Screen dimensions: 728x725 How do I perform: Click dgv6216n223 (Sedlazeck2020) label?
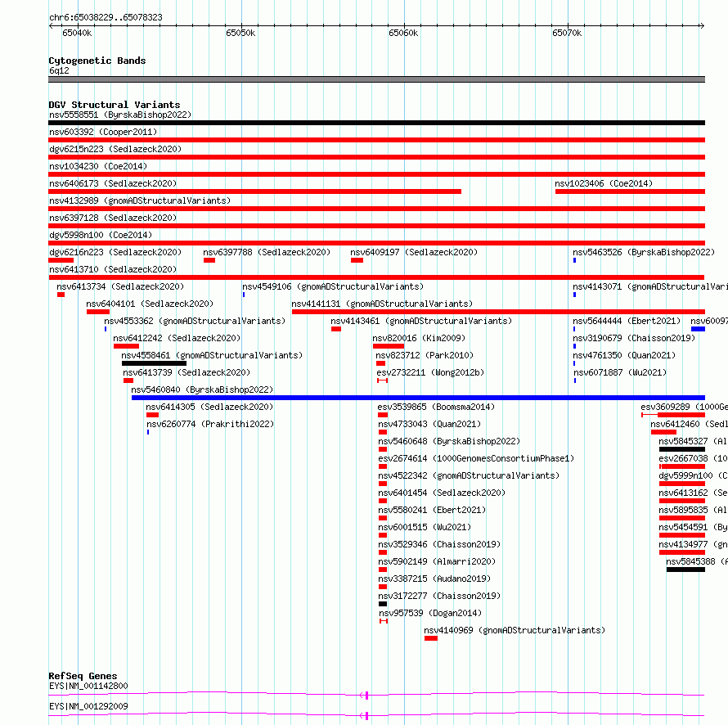[115, 252]
